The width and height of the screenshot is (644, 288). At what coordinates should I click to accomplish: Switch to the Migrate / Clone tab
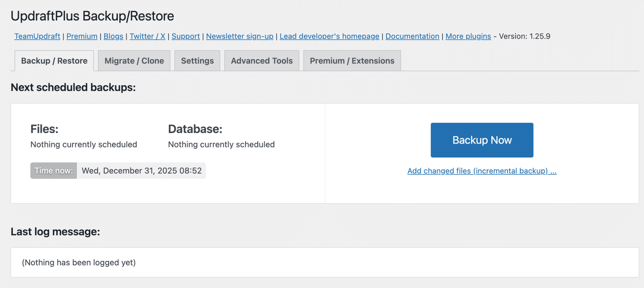(x=134, y=61)
